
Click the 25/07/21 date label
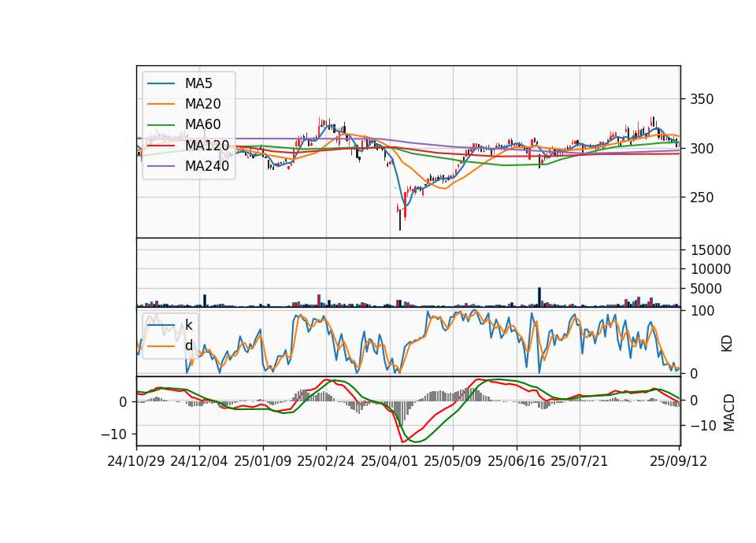tap(580, 461)
